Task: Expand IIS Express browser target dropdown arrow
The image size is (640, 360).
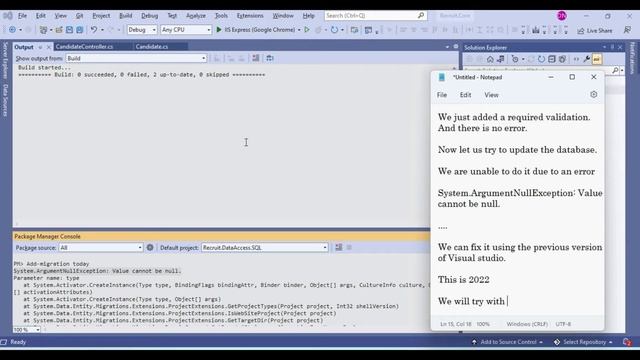Action: 299,30
